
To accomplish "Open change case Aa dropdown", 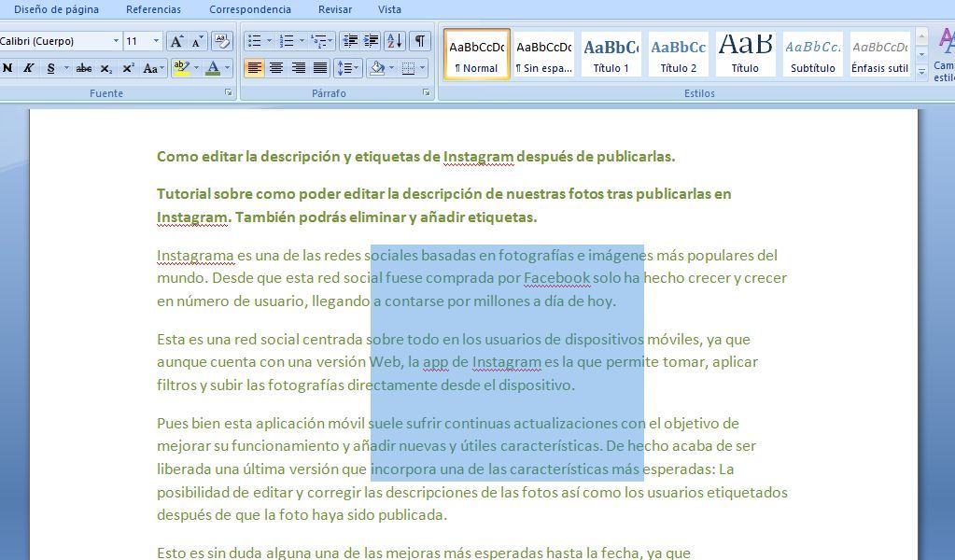I will pos(153,68).
